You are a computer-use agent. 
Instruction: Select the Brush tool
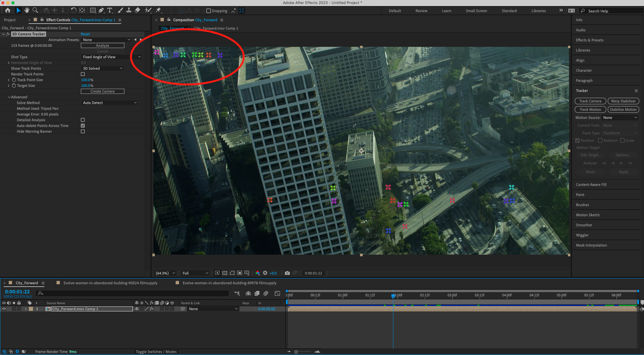120,10
